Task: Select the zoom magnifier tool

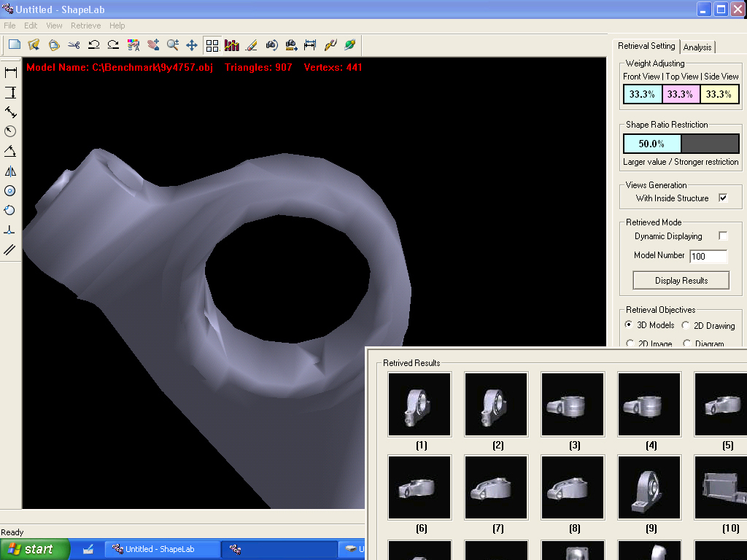Action: pyautogui.click(x=172, y=45)
